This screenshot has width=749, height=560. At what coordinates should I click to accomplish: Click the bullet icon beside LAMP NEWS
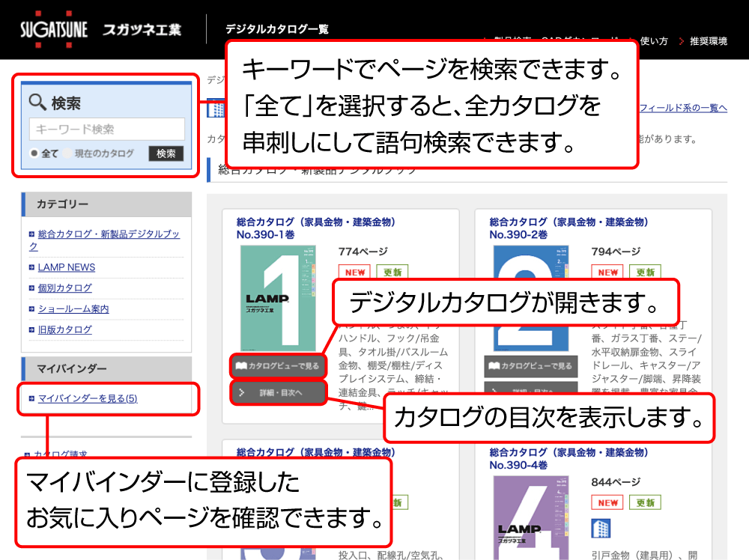coord(31,267)
